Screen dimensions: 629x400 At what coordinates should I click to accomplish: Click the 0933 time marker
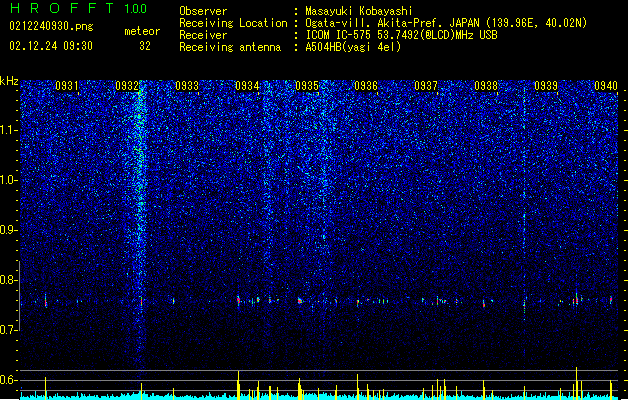point(187,86)
